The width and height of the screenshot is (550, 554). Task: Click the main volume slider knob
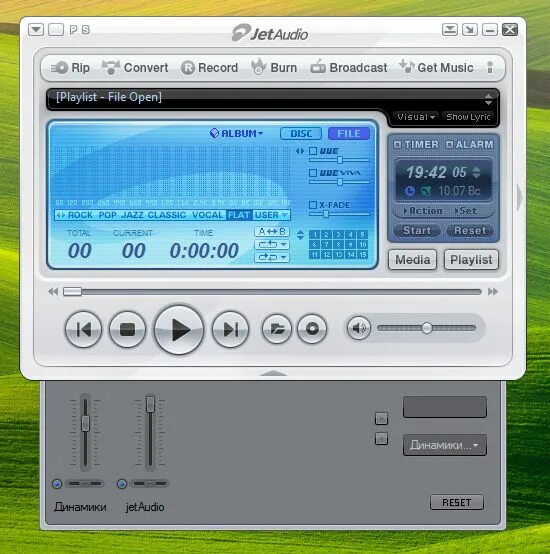(427, 328)
